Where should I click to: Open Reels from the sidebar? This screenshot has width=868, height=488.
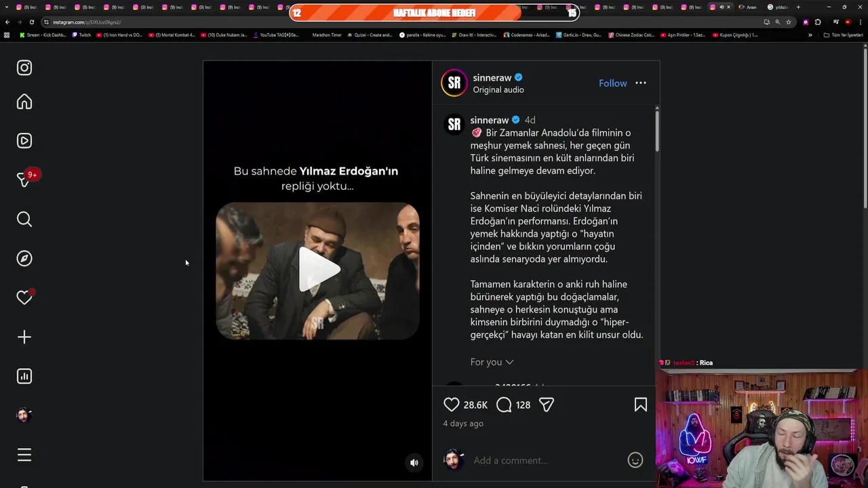24,141
